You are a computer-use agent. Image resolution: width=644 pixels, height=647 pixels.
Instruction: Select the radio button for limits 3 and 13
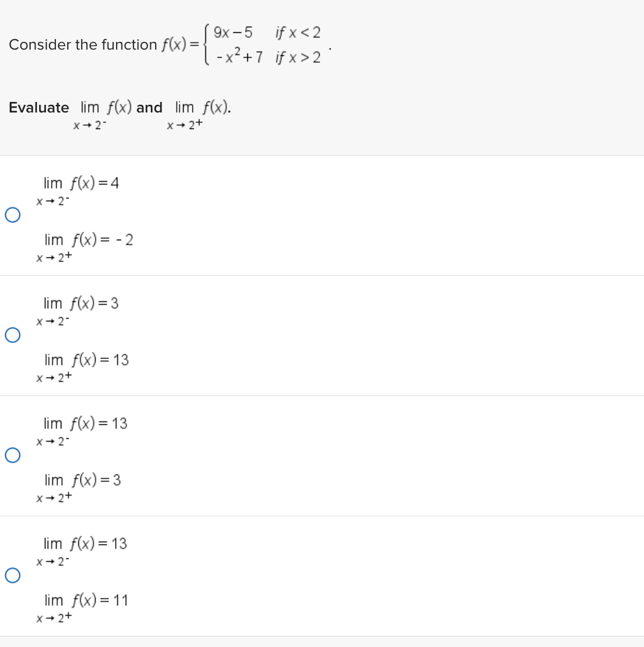pos(13,335)
